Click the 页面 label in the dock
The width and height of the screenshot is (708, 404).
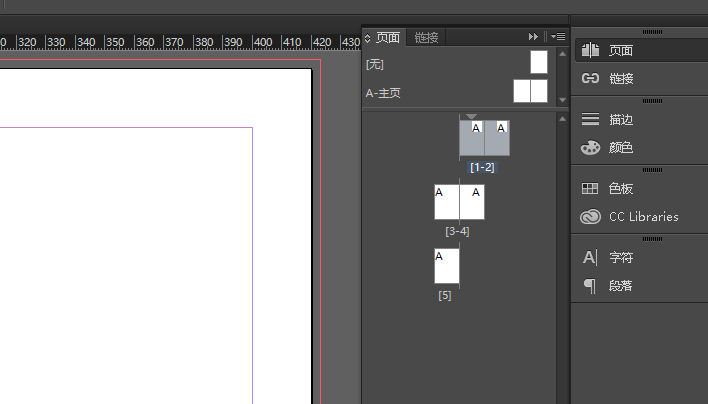click(x=621, y=51)
